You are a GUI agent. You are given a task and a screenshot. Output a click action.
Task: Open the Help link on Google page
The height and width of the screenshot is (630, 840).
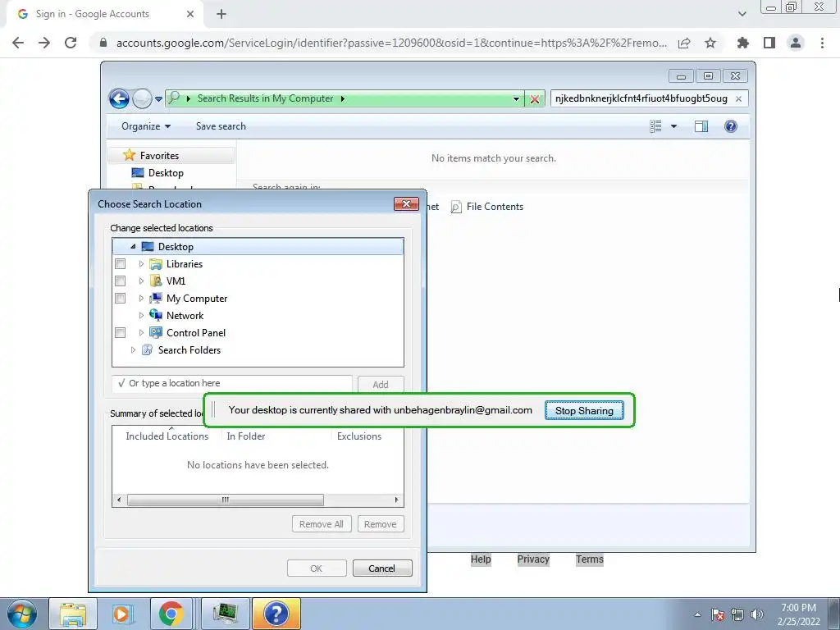pos(481,559)
